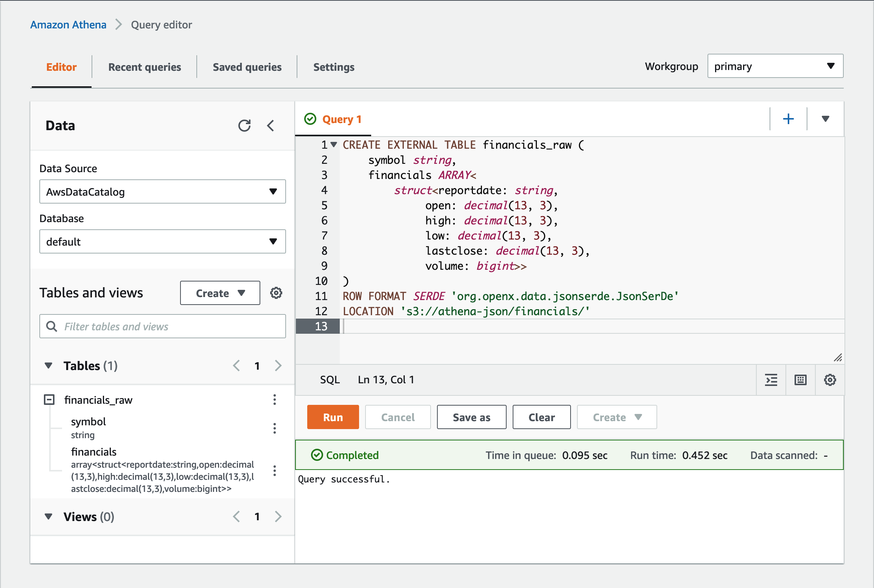This screenshot has height=588, width=874.
Task: Open financials_raw table actions menu
Action: point(275,400)
